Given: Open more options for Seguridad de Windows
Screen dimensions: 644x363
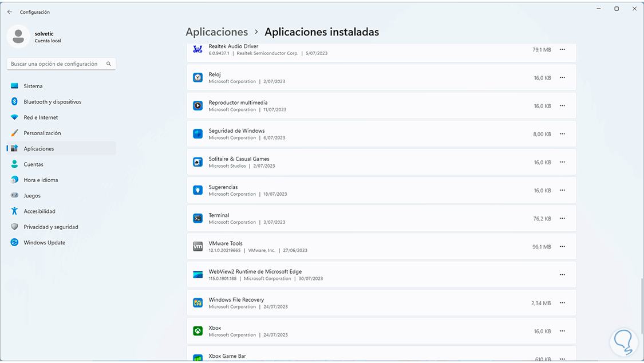Looking at the screenshot, I should tap(562, 134).
